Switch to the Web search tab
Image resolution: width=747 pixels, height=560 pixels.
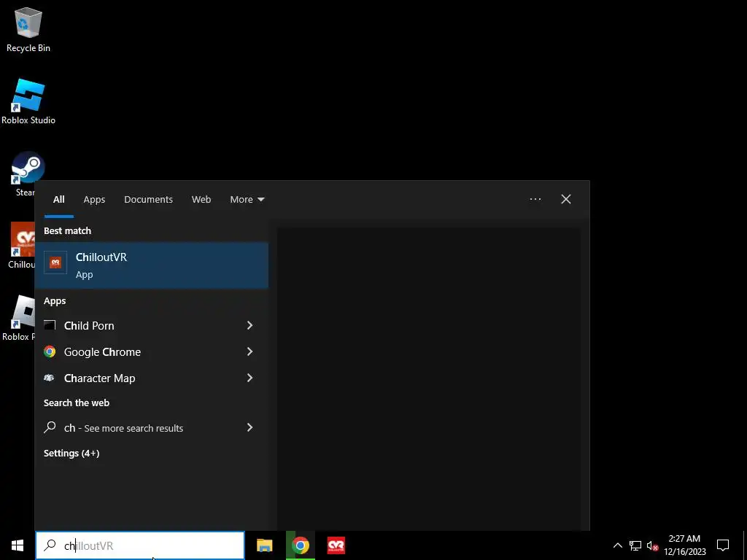[x=201, y=200]
